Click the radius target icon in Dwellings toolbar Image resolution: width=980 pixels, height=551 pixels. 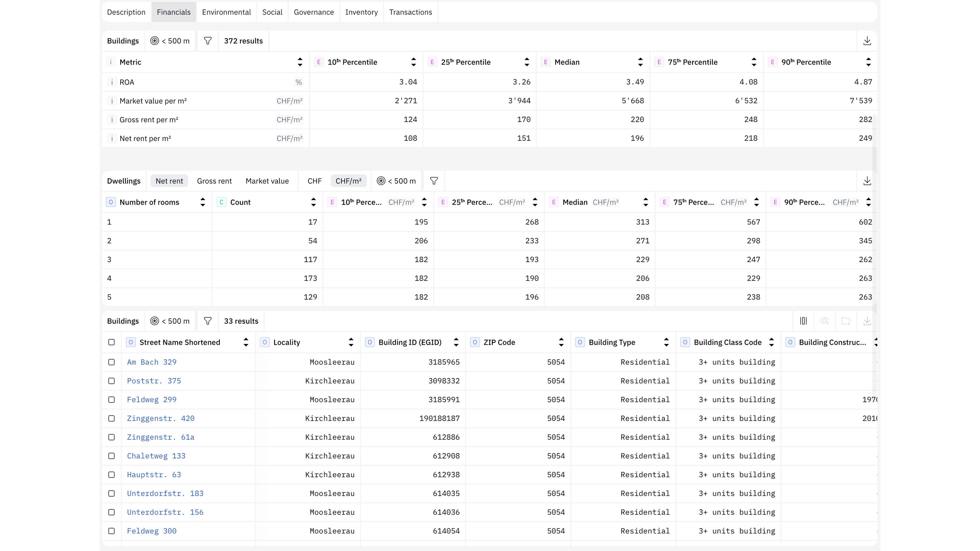[381, 181]
